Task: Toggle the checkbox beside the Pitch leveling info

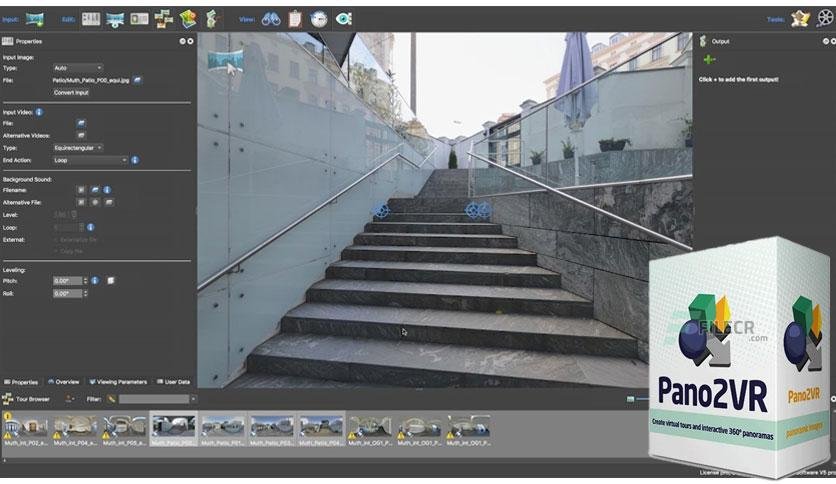Action: (x=111, y=280)
